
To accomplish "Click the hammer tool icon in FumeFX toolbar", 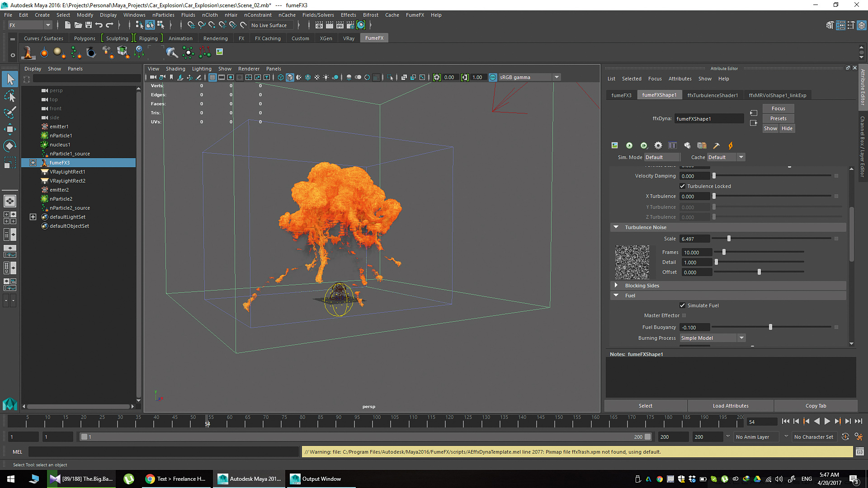I will [716, 145].
